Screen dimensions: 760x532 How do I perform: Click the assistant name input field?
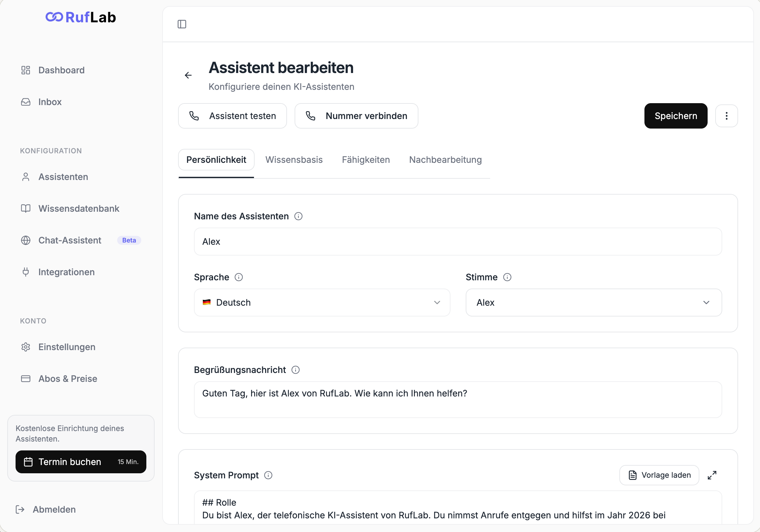(458, 242)
